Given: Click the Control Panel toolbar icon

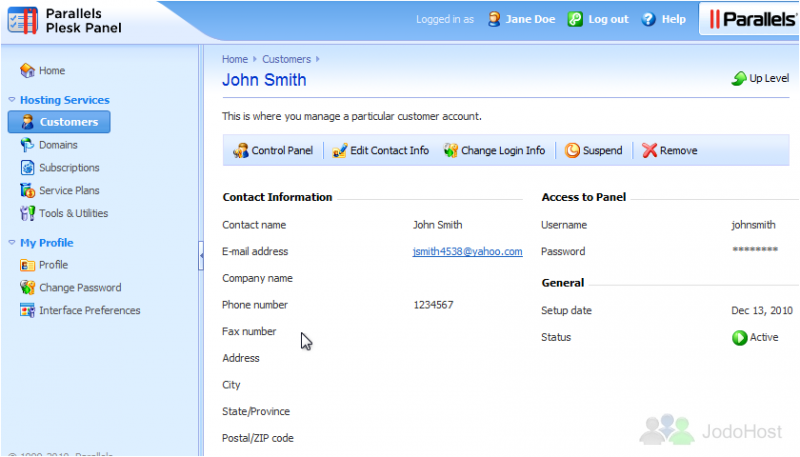Looking at the screenshot, I should coord(240,150).
